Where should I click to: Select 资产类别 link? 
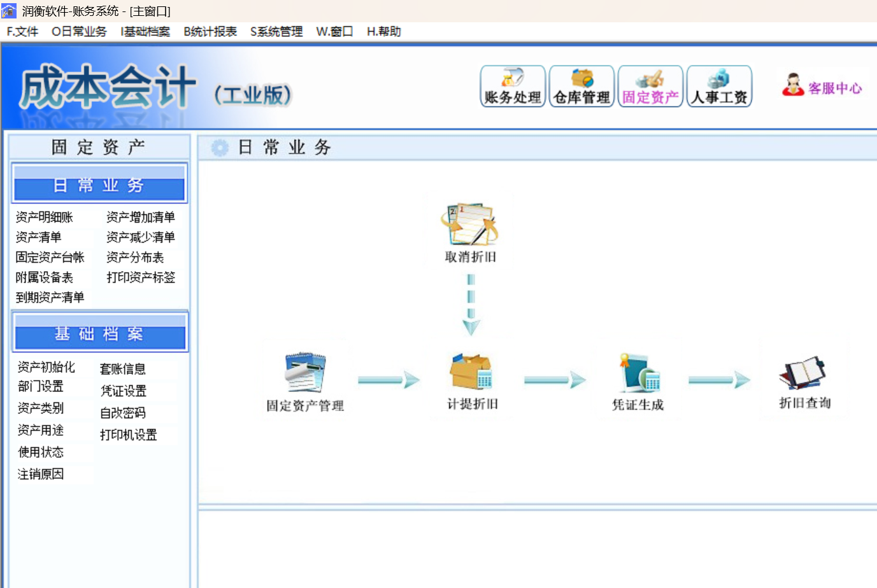(41, 409)
